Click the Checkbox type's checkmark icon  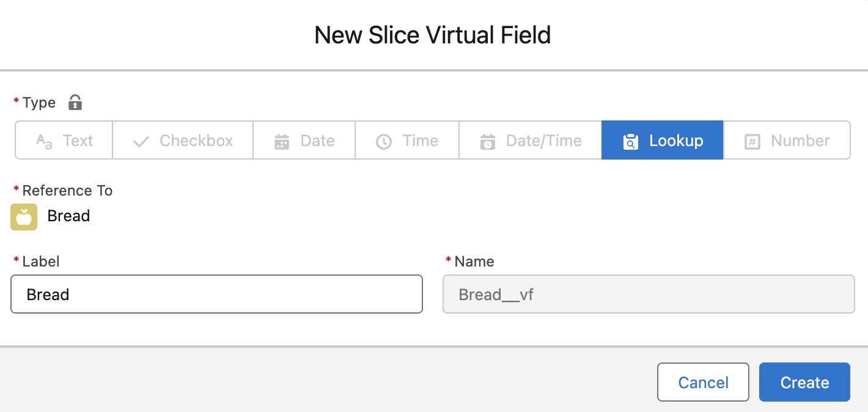(x=141, y=140)
